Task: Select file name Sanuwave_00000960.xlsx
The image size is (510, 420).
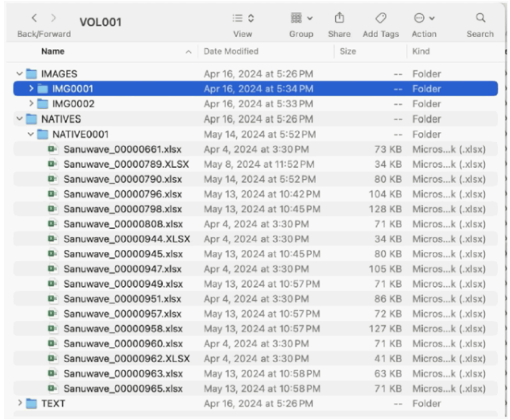Action: click(x=123, y=344)
